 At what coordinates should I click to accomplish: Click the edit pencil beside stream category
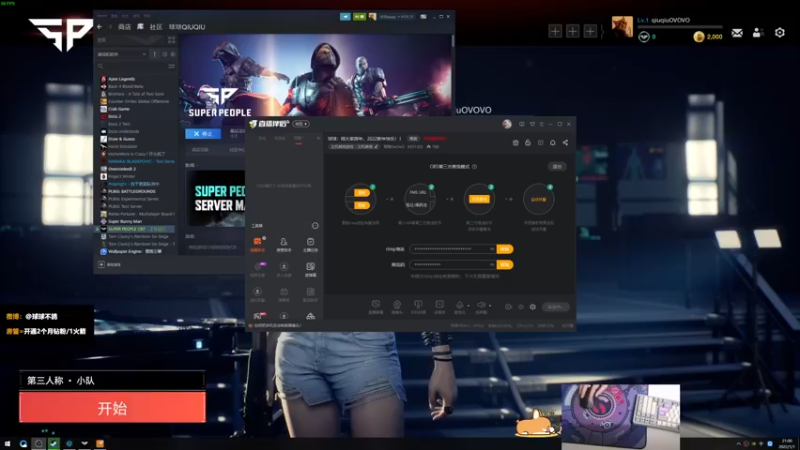377,146
